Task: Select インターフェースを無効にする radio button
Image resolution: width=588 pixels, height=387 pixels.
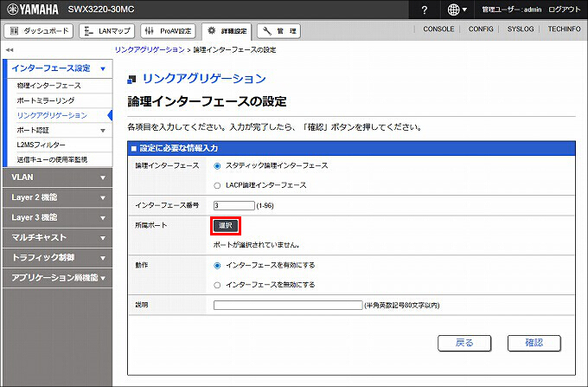Action: [217, 285]
